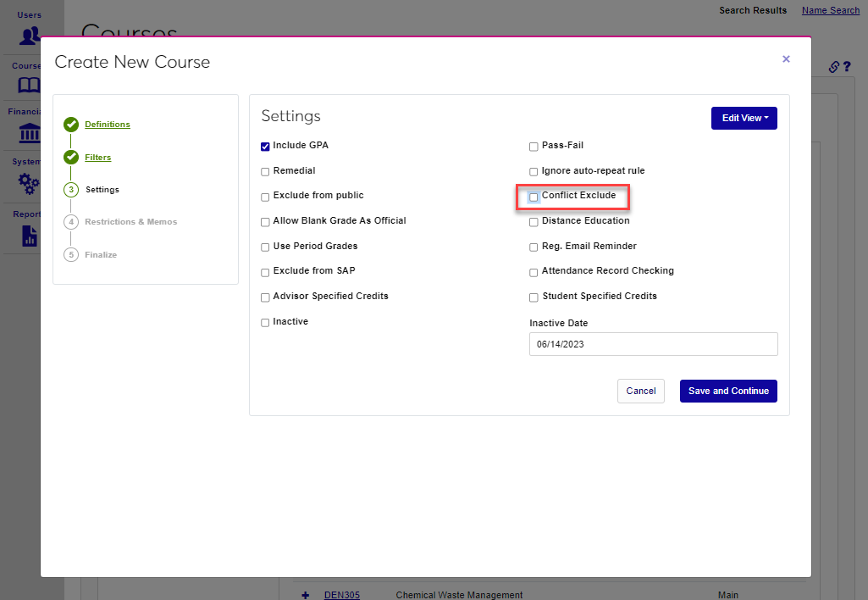Image resolution: width=868 pixels, height=600 pixels.
Task: Check the Distance Education option
Action: (534, 222)
